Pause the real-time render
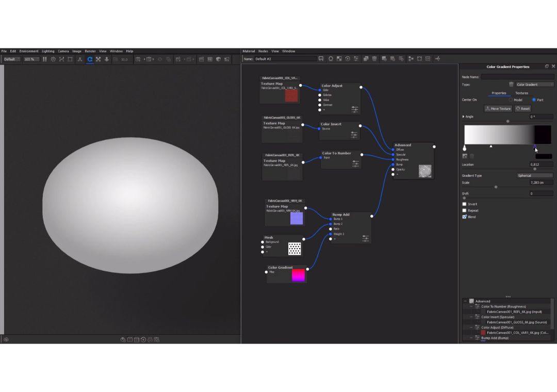 pos(45,59)
